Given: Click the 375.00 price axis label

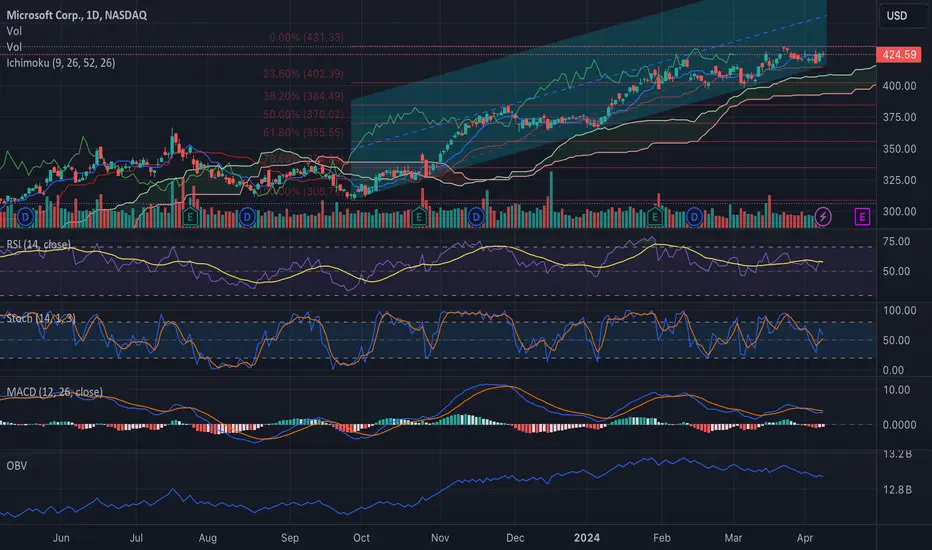Looking at the screenshot, I should 899,118.
